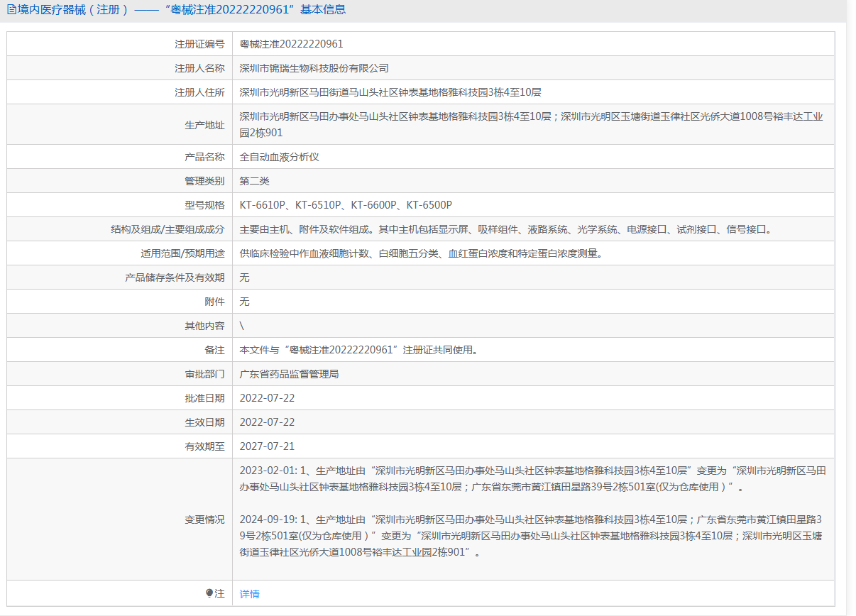This screenshot has width=856, height=616.
Task: Select approving department 广东省药品监督管理局
Action: (x=290, y=374)
